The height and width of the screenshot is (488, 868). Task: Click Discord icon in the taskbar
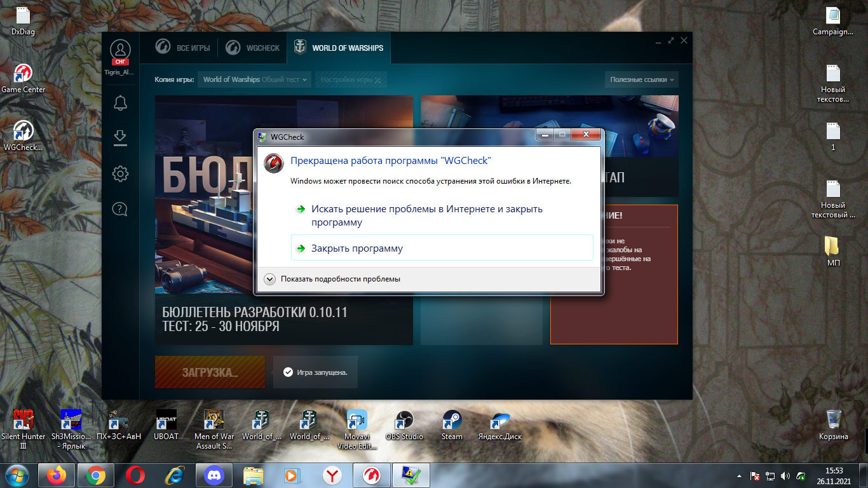(x=214, y=475)
